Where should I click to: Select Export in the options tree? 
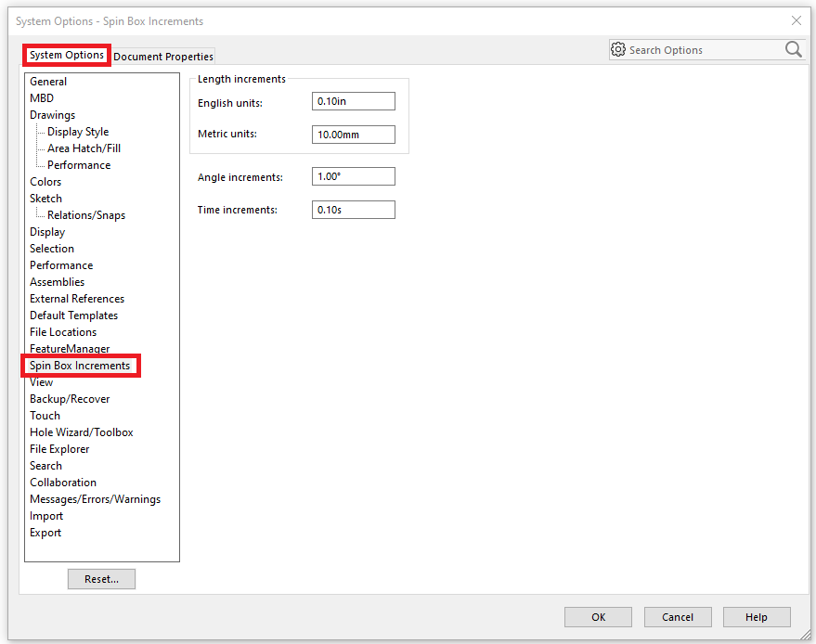tap(45, 533)
